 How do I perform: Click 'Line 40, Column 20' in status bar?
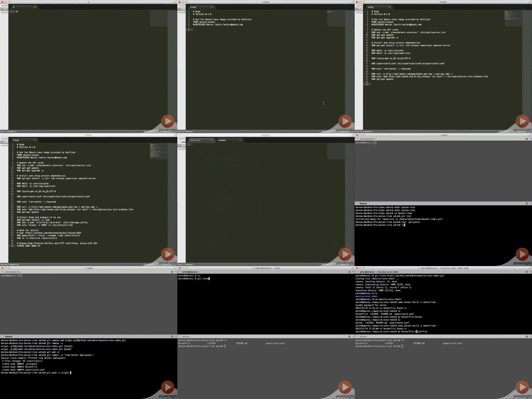click(x=10, y=265)
